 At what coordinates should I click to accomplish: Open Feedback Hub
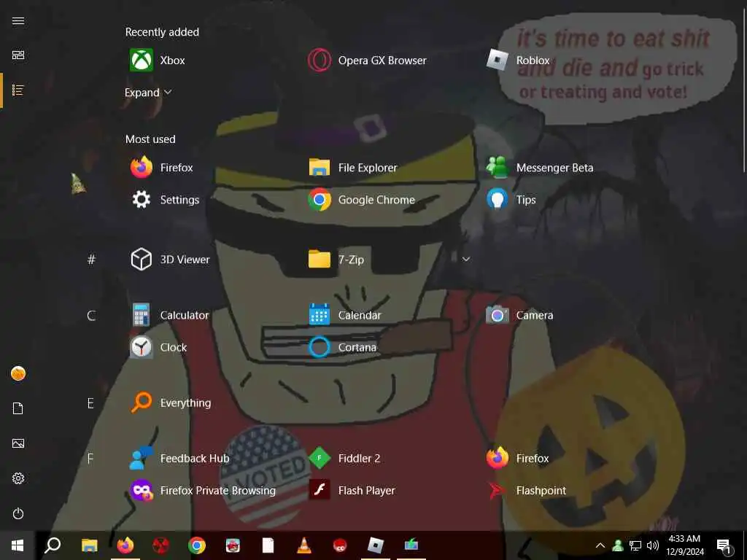(180, 458)
